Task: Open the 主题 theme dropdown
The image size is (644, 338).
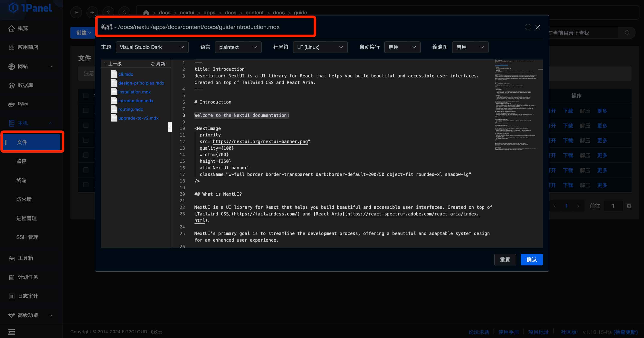Action: (x=152, y=47)
